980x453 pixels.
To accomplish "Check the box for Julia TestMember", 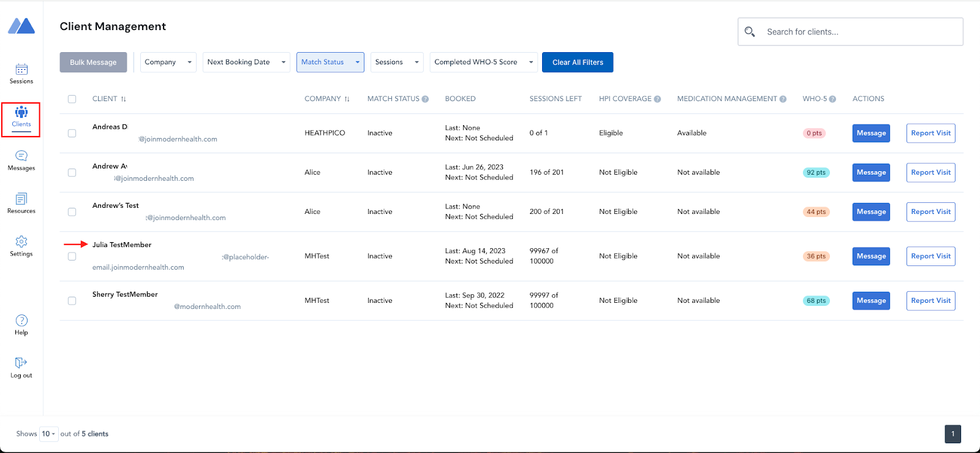I will (72, 256).
